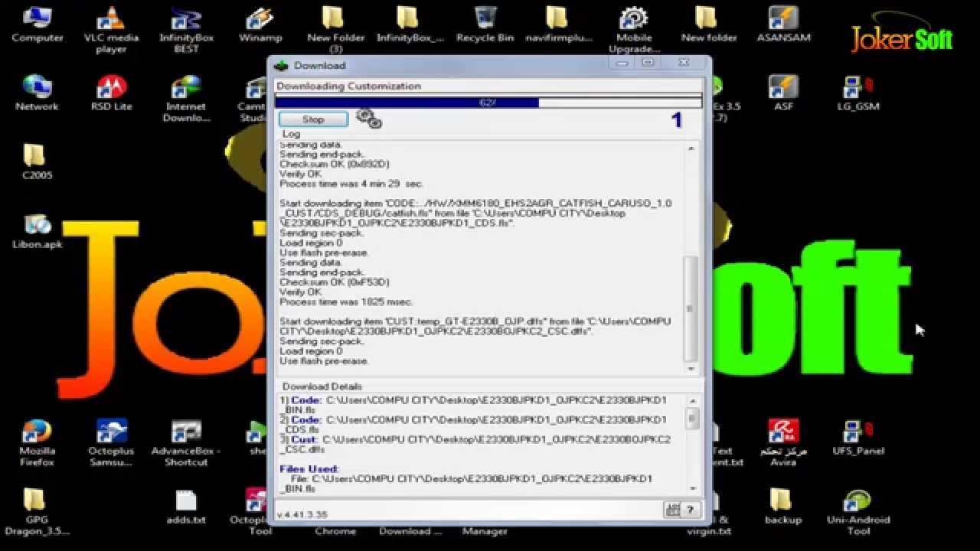Click 'Process time was 4 min 29 sec.' line
This screenshot has width=980, height=551.
click(x=351, y=184)
